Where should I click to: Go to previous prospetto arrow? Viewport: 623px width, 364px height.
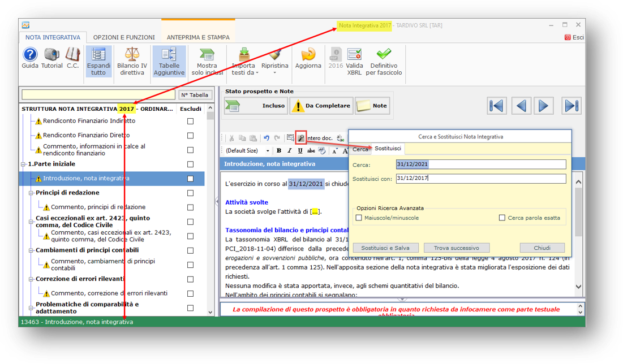point(521,106)
